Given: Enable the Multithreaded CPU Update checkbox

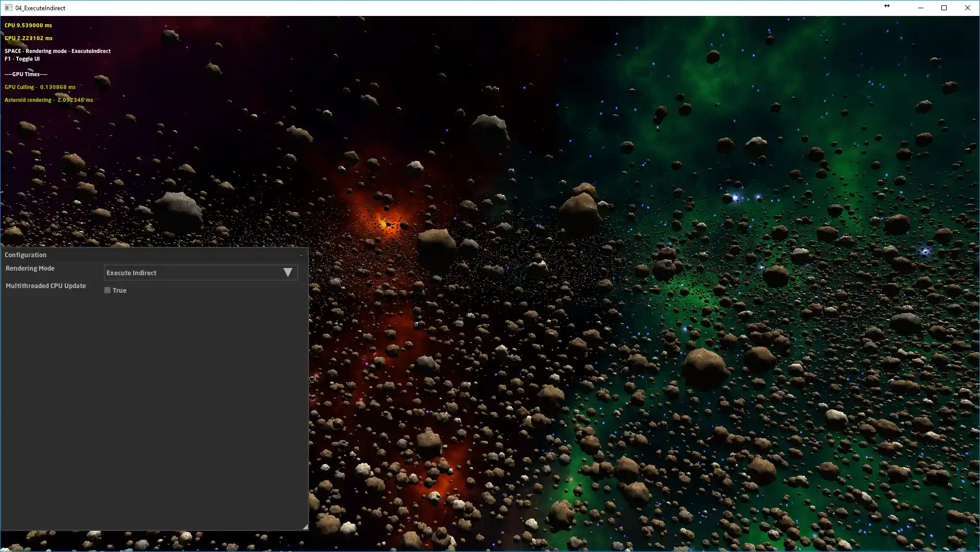Looking at the screenshot, I should 107,290.
